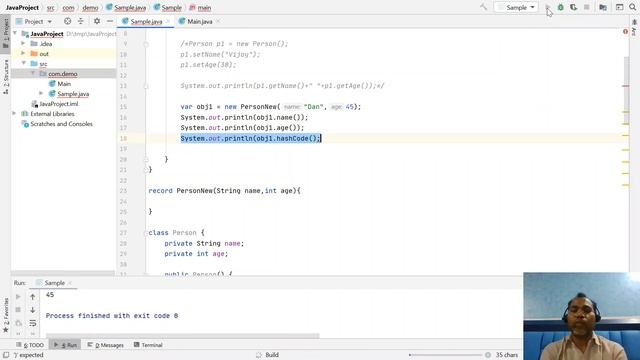Click the Build progress label in the status bar

click(272, 355)
